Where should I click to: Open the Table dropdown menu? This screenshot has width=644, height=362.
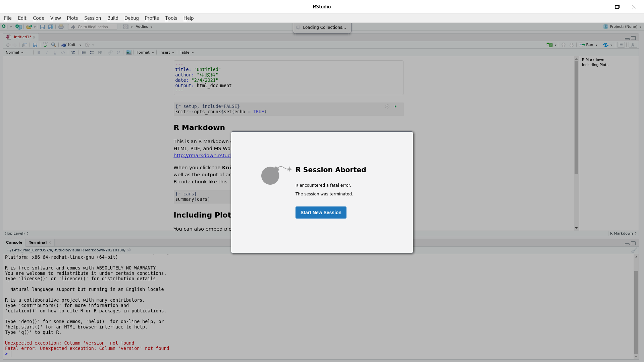(185, 52)
